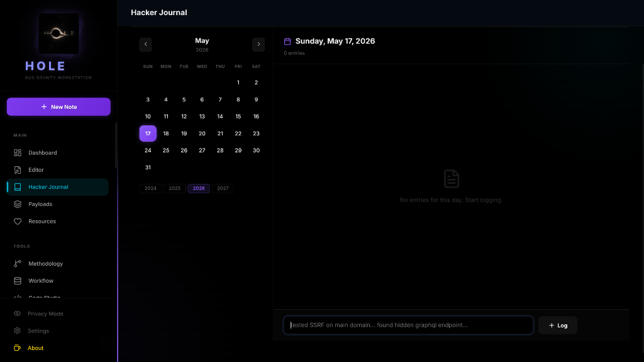Click the Workflow database icon
The width and height of the screenshot is (644, 362).
(18, 281)
